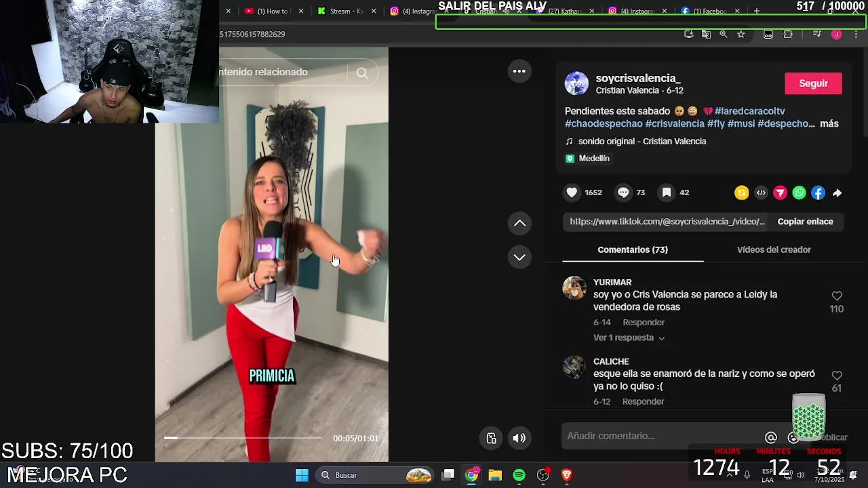Click the red send-to-friends icon
The image size is (868, 488).
tap(780, 193)
